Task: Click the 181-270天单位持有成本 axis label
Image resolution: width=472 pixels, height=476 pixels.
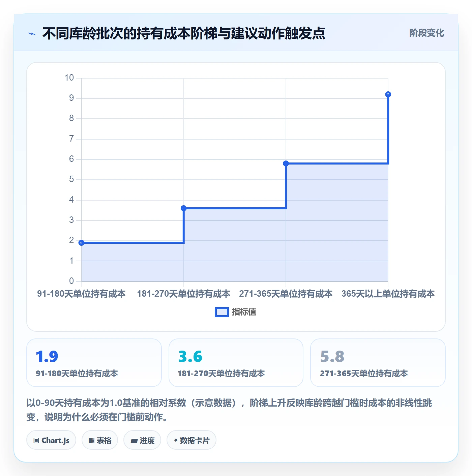Action: click(184, 294)
